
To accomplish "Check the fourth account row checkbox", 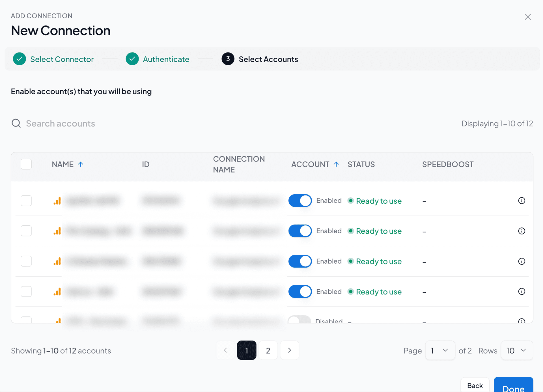I will [26, 291].
